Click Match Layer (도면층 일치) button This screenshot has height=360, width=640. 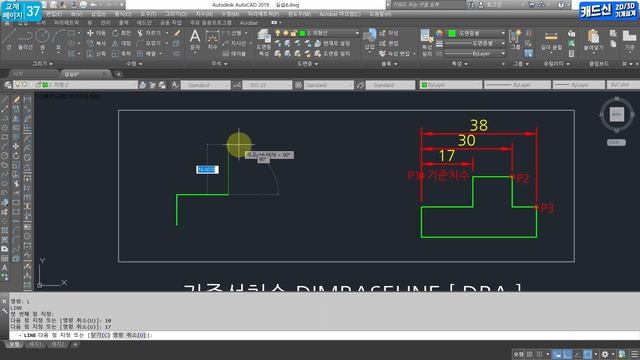pyautogui.click(x=333, y=53)
